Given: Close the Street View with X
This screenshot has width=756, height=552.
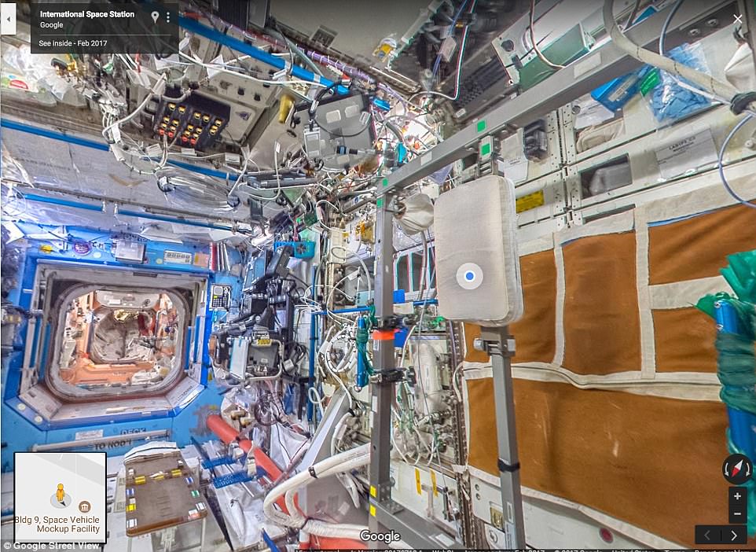Looking at the screenshot, I should [x=738, y=20].
